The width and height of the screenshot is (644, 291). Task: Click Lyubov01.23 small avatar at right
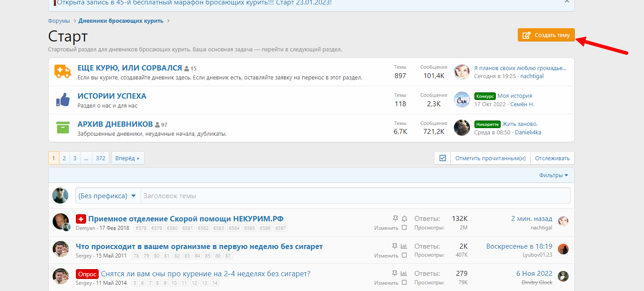[563, 249]
